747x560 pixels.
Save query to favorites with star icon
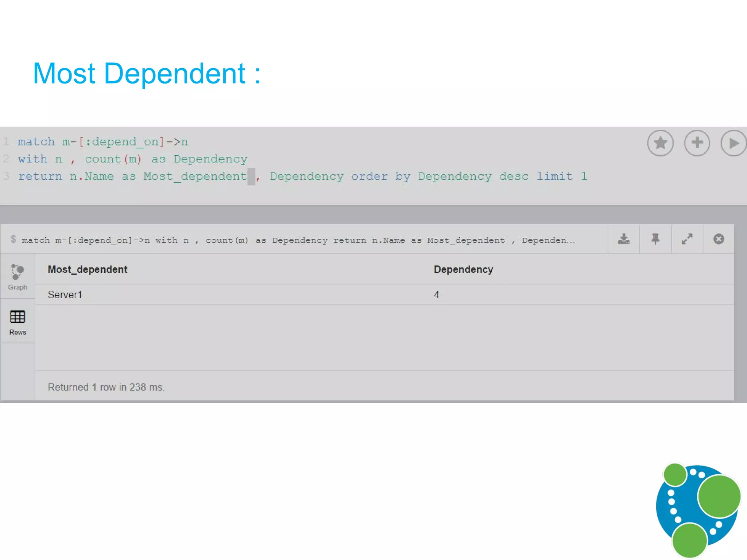click(660, 143)
